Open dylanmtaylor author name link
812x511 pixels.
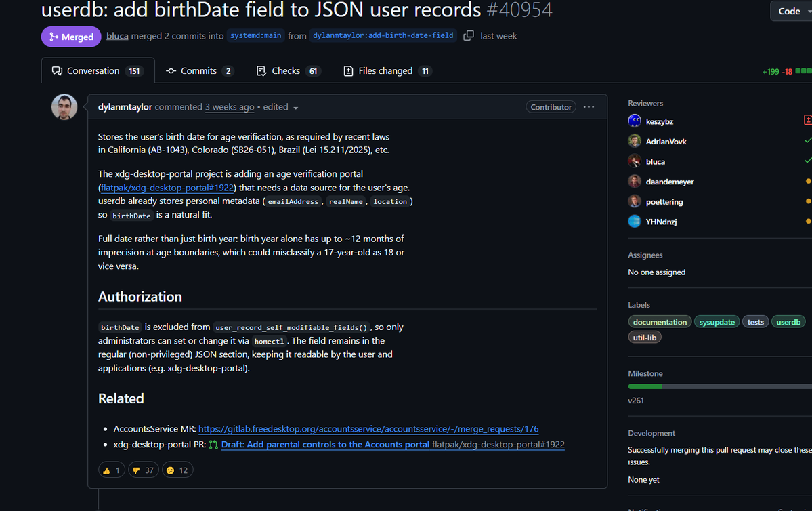click(x=125, y=107)
